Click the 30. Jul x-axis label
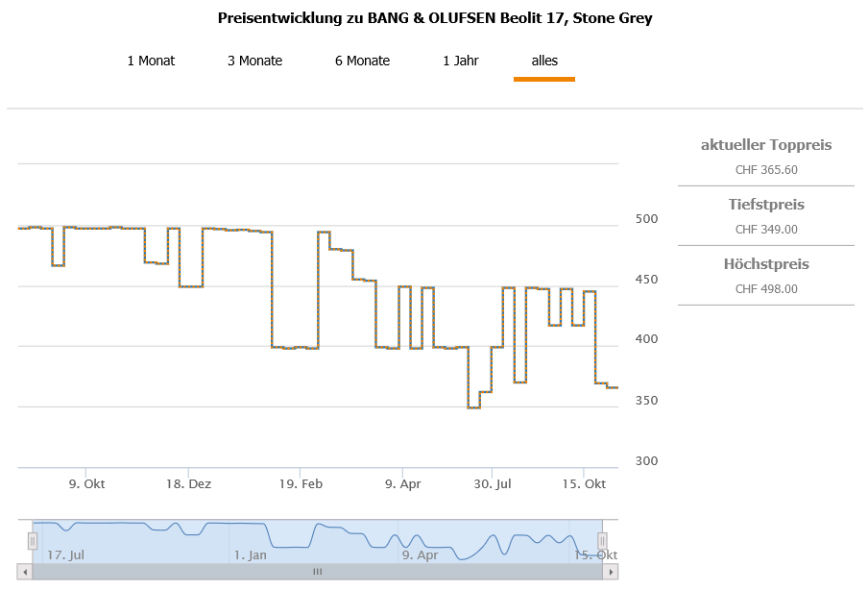Viewport: 868px width, 591px height. [491, 484]
